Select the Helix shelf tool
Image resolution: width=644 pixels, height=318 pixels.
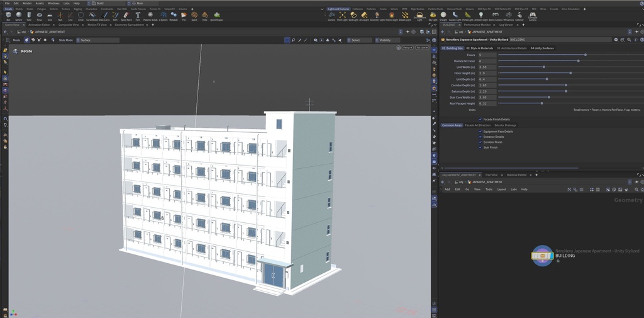click(x=204, y=16)
